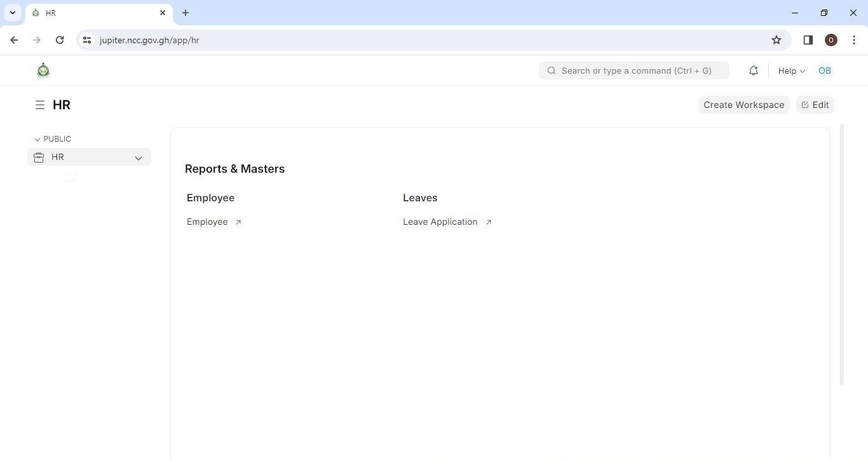Image resolution: width=868 pixels, height=461 pixels.
Task: Select the HR browser tab
Action: 95,13
